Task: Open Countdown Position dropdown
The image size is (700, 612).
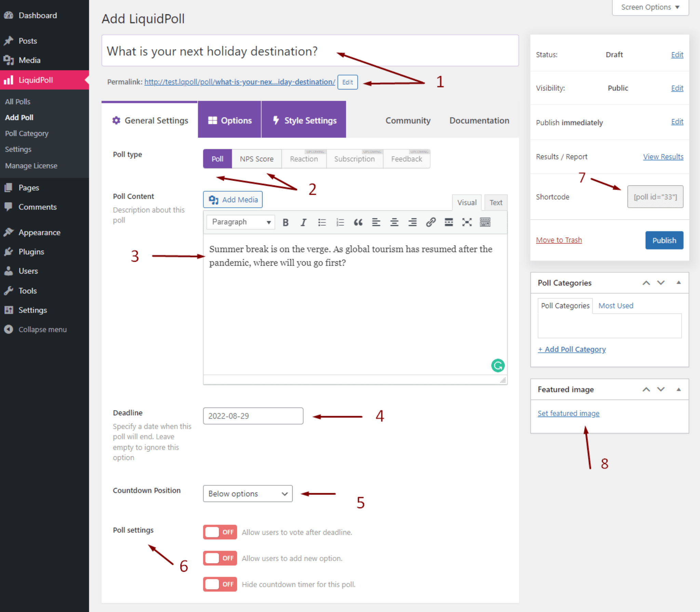Action: coord(248,493)
